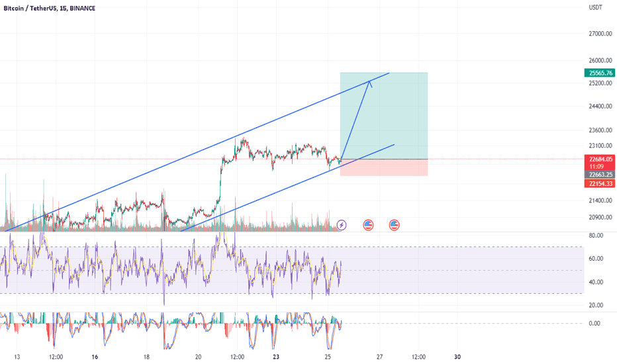Click the 0.00 oscillator scale label
Viewport: 617px width, 364px height.
point(594,324)
